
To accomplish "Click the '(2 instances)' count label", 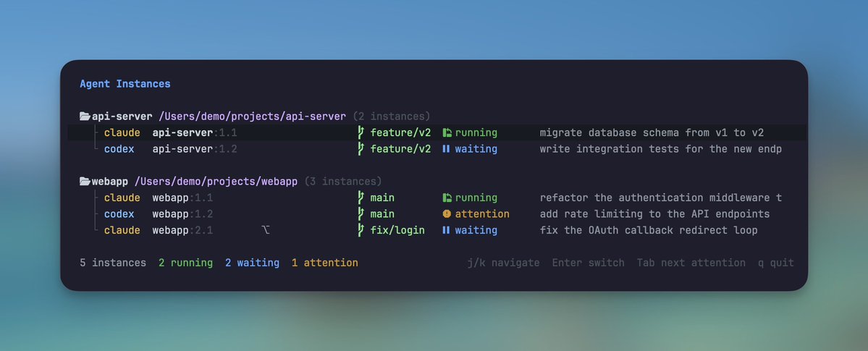I will click(x=392, y=117).
